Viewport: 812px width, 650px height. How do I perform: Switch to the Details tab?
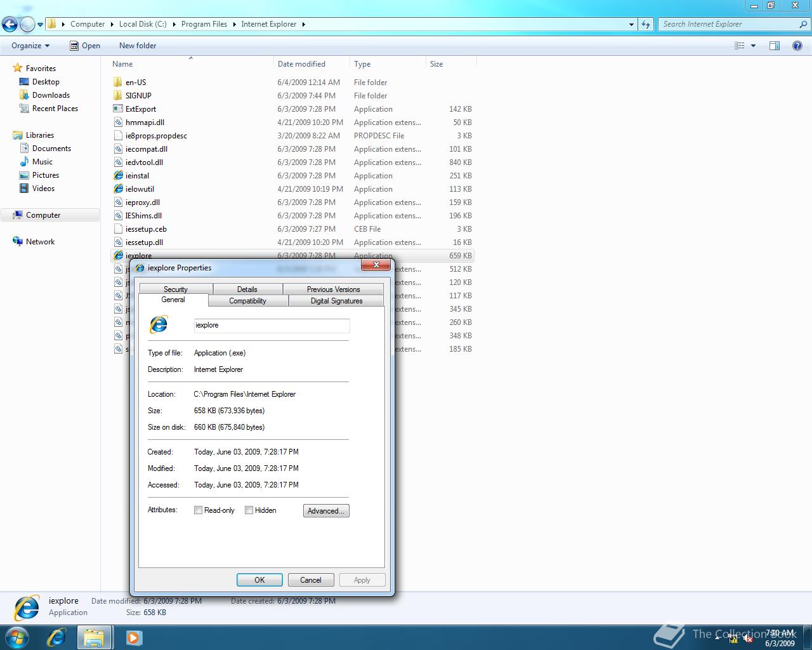point(247,289)
